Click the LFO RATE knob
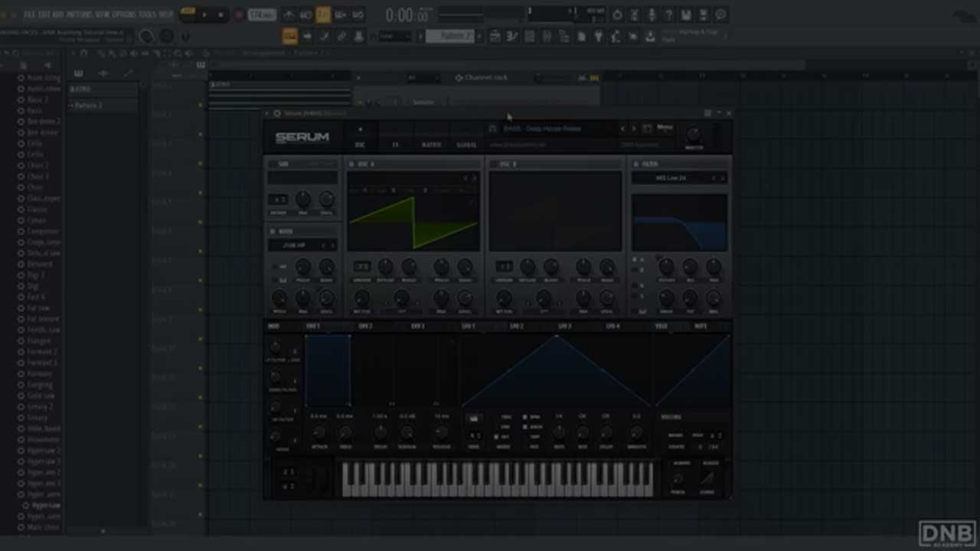Image resolution: width=980 pixels, height=551 pixels. pyautogui.click(x=560, y=432)
